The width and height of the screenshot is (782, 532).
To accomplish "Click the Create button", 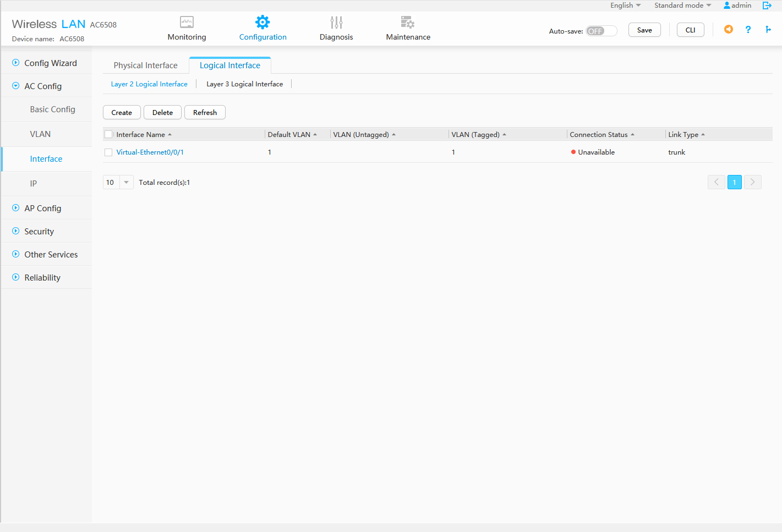I will click(122, 112).
